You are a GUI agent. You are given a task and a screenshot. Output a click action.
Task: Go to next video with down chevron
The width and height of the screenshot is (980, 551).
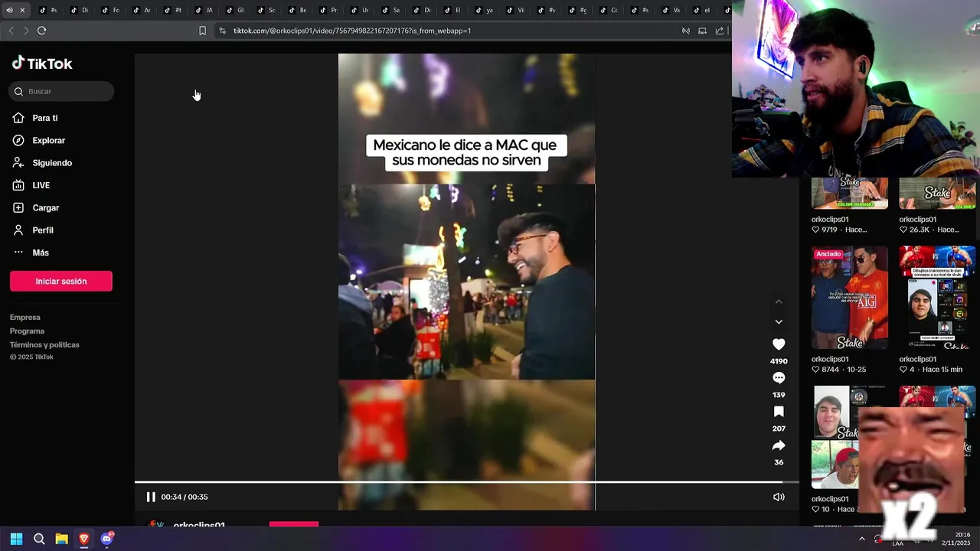click(779, 322)
